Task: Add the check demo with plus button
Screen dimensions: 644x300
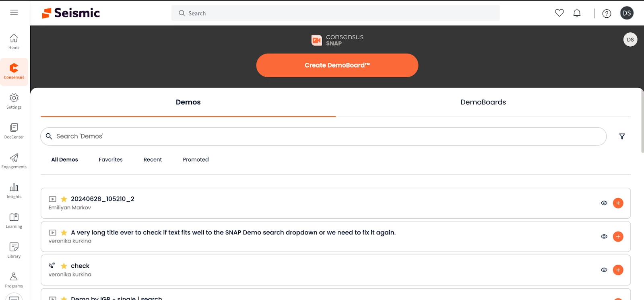Action: (x=618, y=270)
